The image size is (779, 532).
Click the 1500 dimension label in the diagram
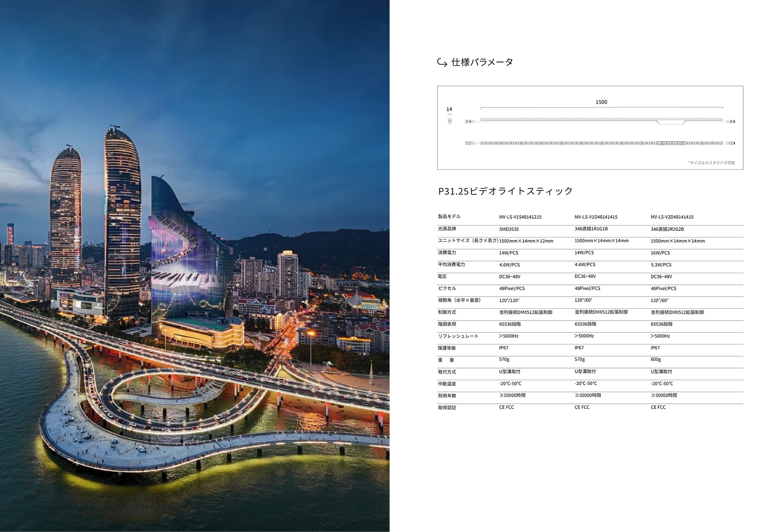[601, 102]
